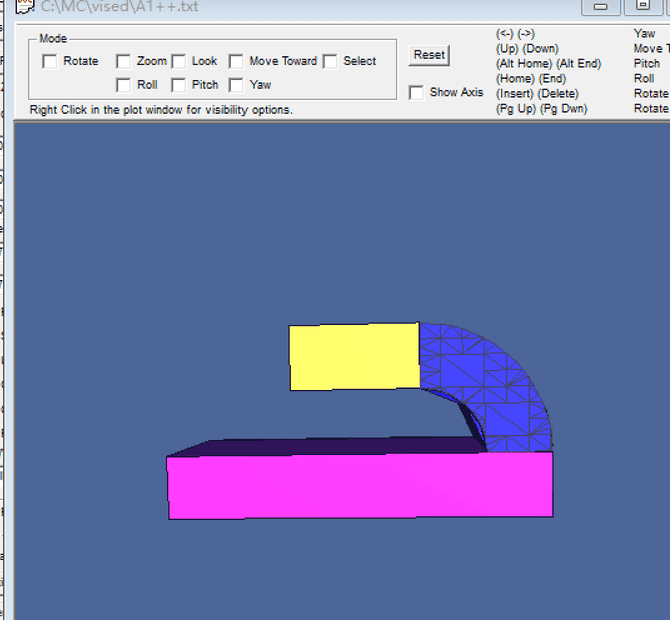Click the yellow box in the plot
670x620 pixels.
[353, 357]
